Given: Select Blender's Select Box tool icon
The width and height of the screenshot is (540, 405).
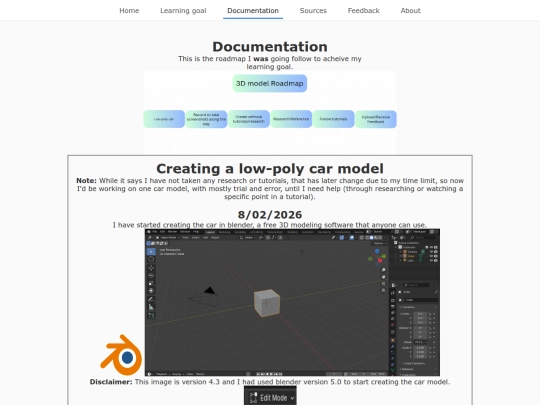Looking at the screenshot, I should tap(151, 252).
